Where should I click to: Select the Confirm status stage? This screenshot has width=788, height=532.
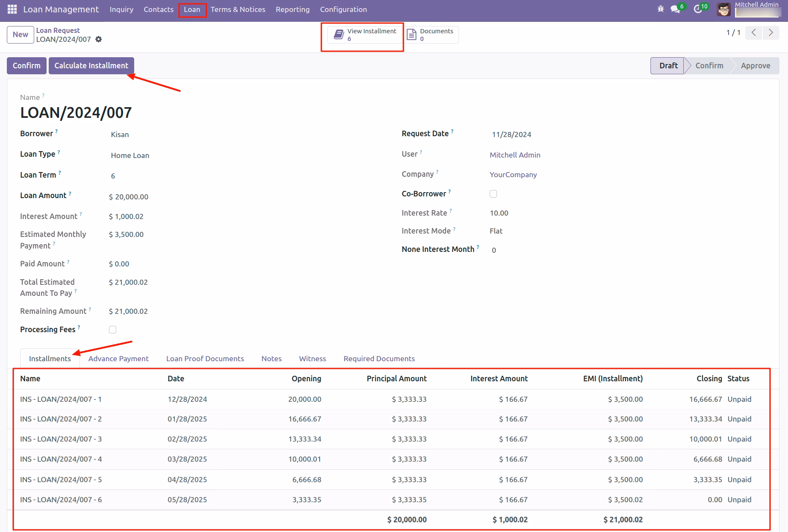tap(709, 66)
